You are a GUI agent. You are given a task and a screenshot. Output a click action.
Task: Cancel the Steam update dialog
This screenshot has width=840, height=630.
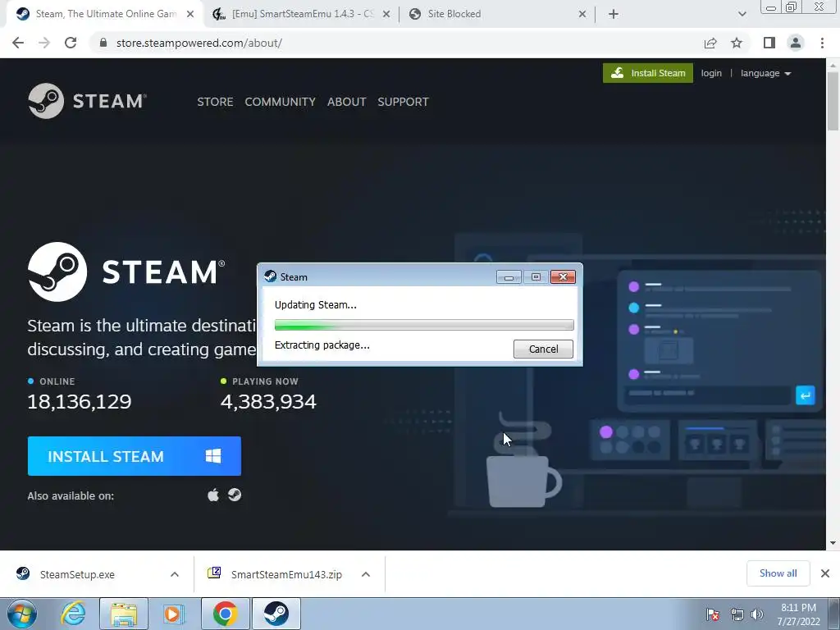click(543, 349)
